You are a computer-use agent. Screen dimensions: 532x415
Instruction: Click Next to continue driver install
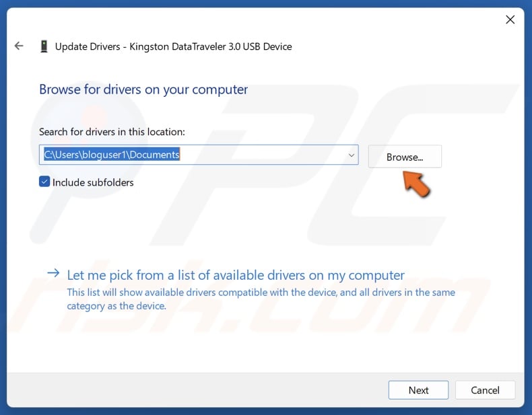click(418, 390)
